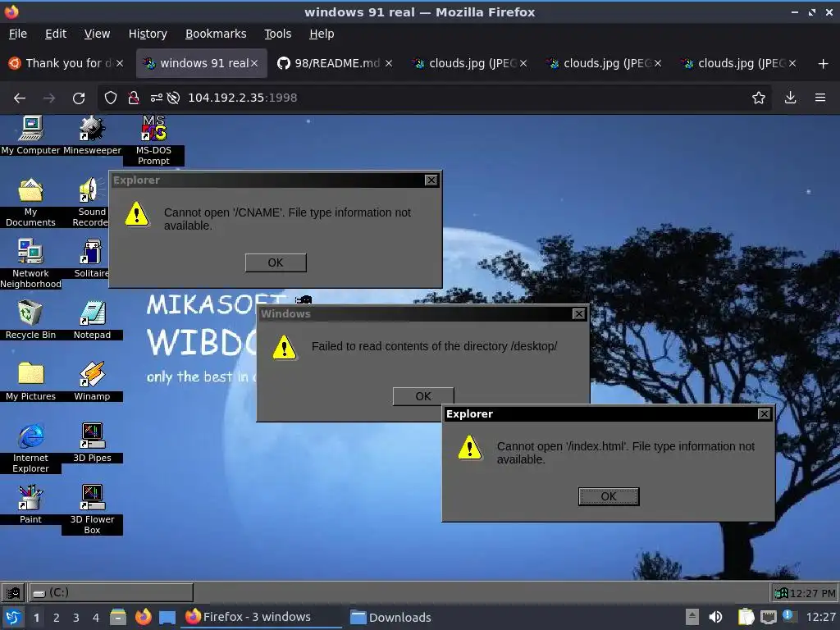The height and width of the screenshot is (630, 840).
Task: Open the My Computer desktop icon
Action: (30, 135)
